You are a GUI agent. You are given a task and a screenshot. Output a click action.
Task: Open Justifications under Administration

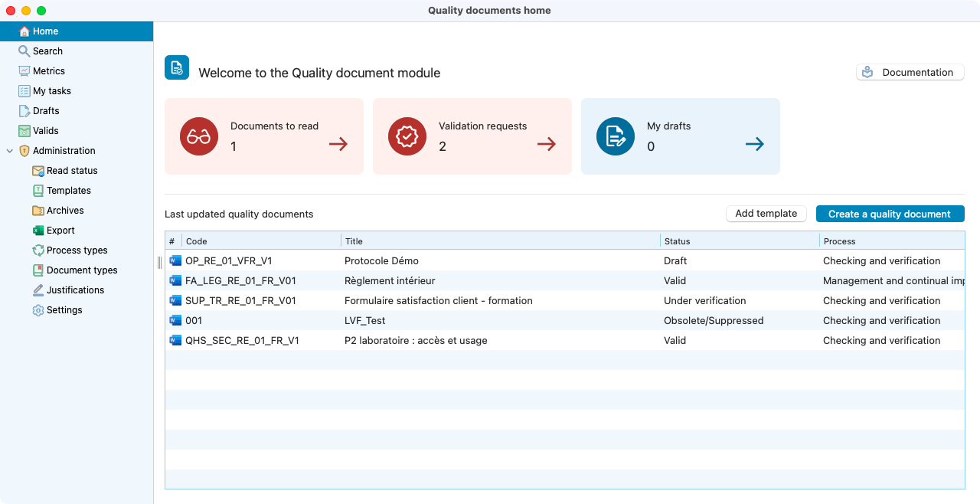pos(77,290)
